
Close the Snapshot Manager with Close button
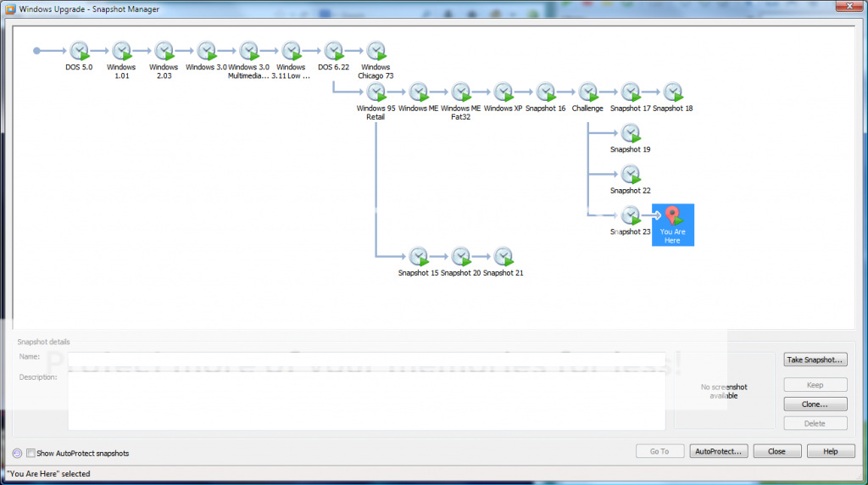776,452
